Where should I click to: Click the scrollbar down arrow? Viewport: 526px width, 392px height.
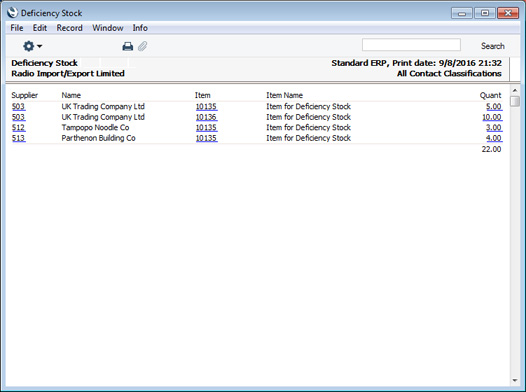click(x=515, y=381)
